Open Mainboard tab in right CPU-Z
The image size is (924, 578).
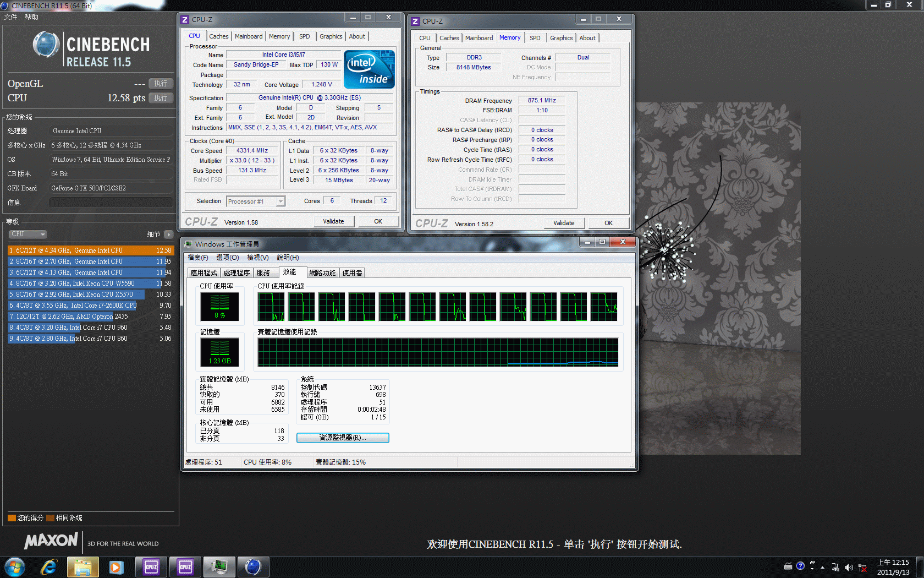(x=479, y=38)
